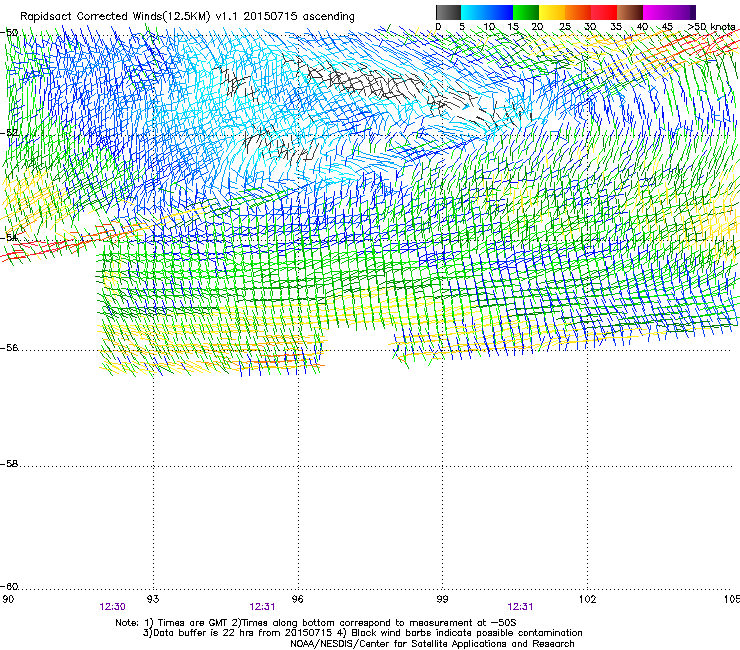Click the red 30-35 knots legend swatch

pyautogui.click(x=604, y=12)
